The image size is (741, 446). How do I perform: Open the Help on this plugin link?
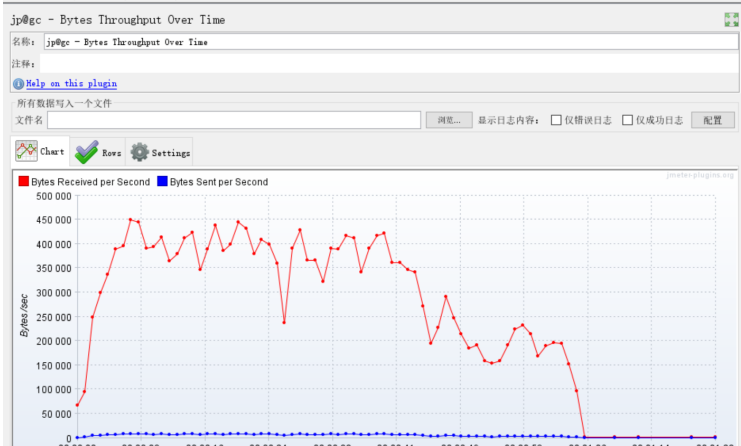71,84
